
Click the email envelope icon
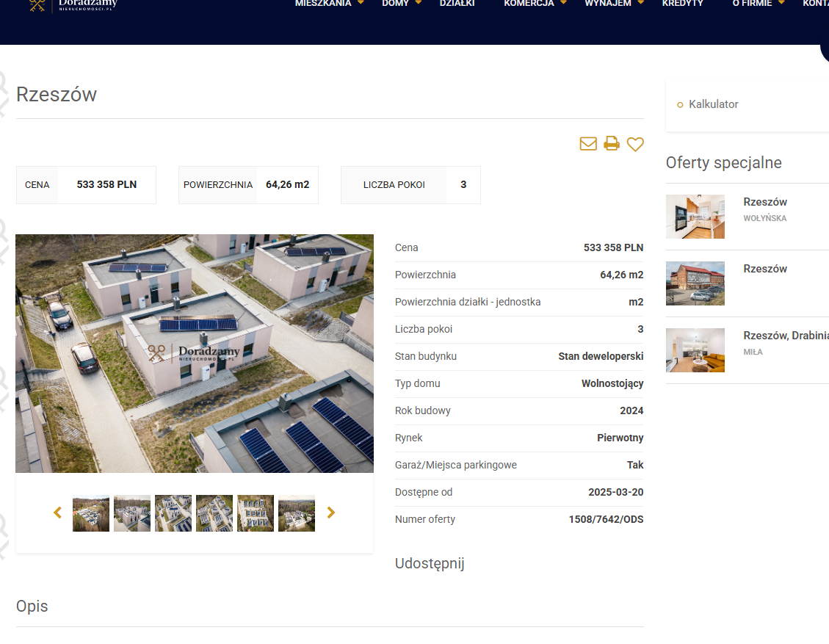(x=588, y=144)
